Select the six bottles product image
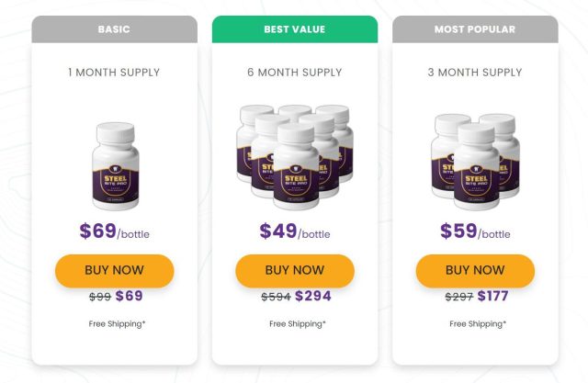 point(295,157)
